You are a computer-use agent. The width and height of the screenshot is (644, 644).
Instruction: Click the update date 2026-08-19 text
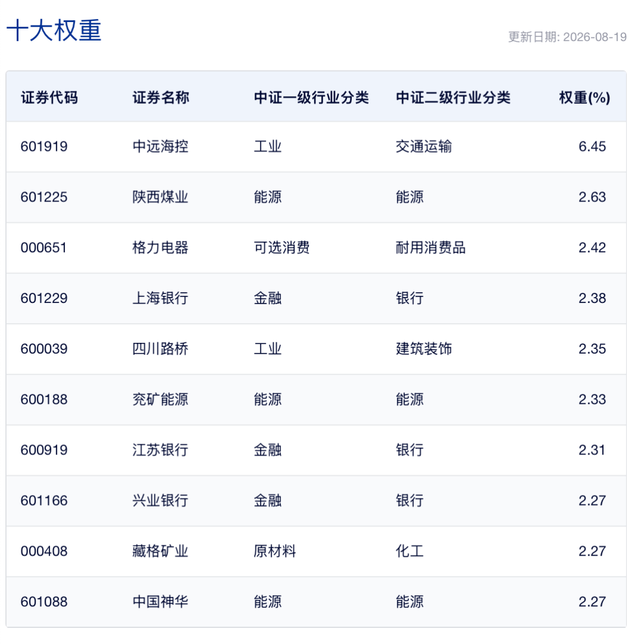tap(595, 37)
